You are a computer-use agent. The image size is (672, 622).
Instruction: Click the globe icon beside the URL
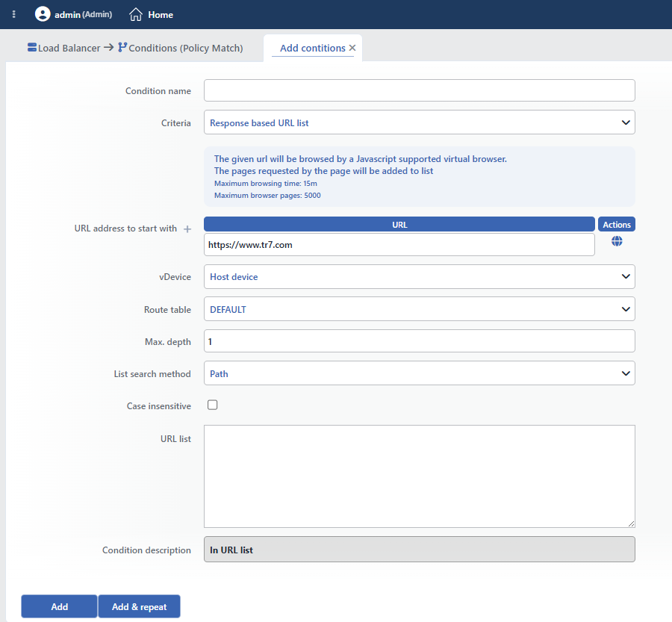[x=617, y=241]
